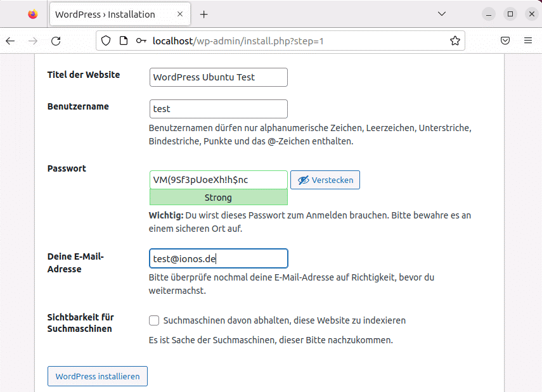Click the Benutzername label

pyautogui.click(x=78, y=106)
